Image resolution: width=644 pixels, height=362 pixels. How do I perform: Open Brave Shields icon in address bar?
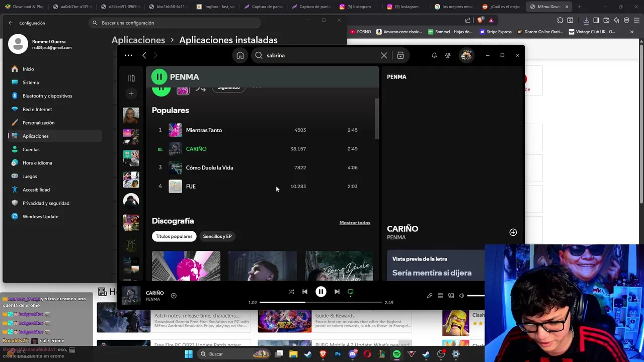[480, 20]
